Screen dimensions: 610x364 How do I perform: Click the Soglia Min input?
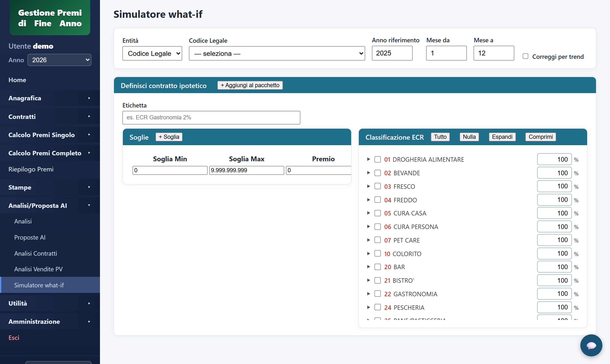point(170,170)
